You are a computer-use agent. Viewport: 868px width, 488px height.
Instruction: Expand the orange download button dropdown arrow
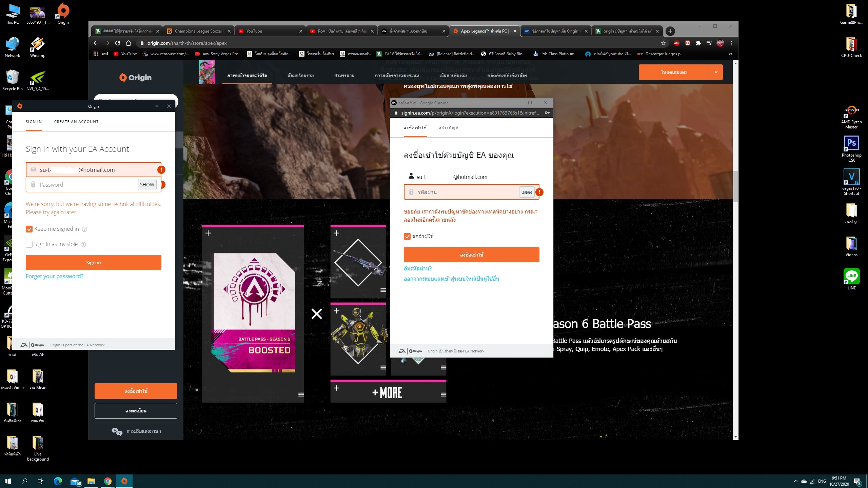point(716,72)
